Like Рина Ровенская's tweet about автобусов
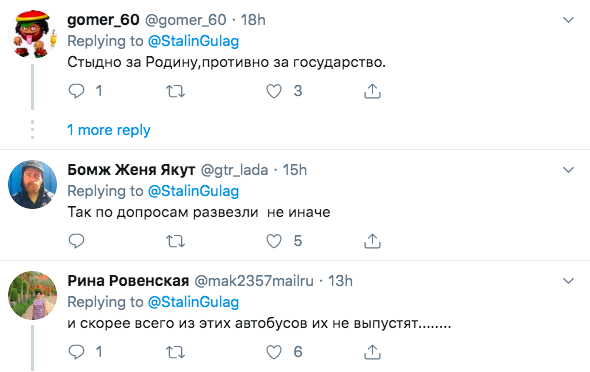This screenshot has width=590, height=372. click(x=274, y=352)
